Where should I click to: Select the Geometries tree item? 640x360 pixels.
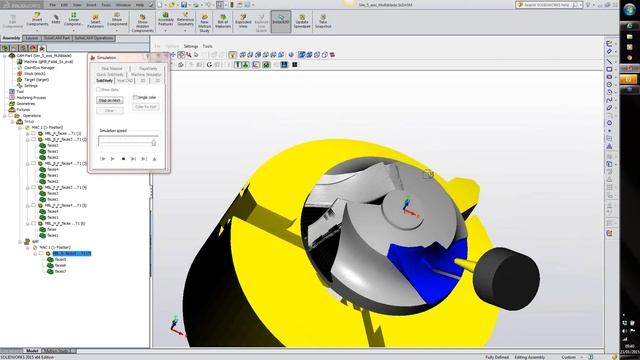tap(26, 104)
